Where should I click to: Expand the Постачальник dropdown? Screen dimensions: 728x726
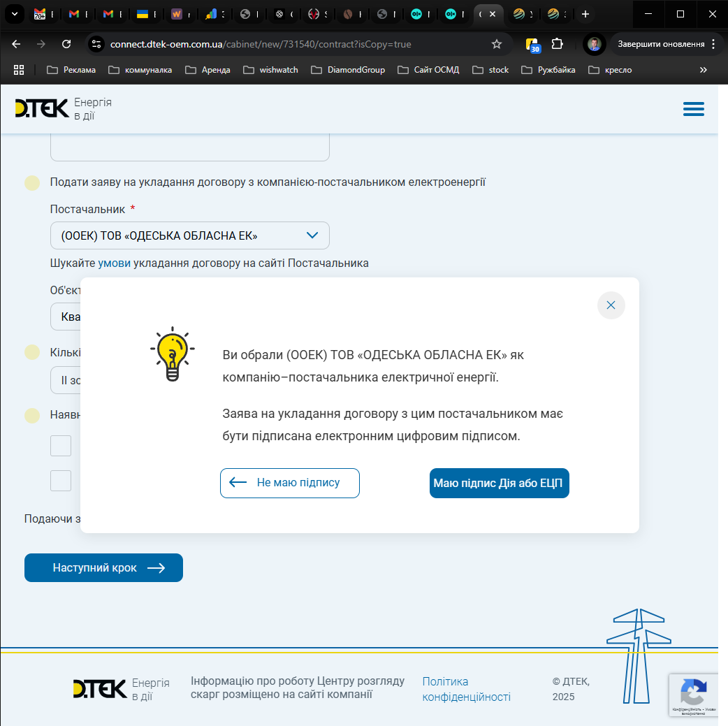(x=190, y=235)
